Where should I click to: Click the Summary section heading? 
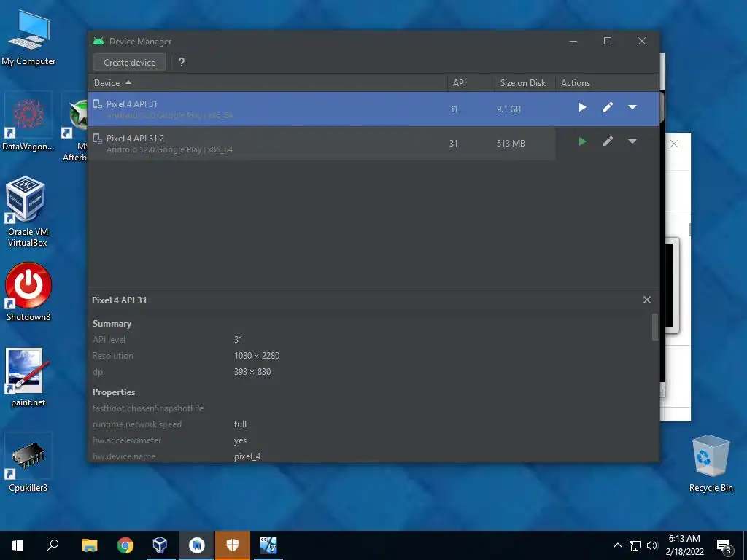112,324
